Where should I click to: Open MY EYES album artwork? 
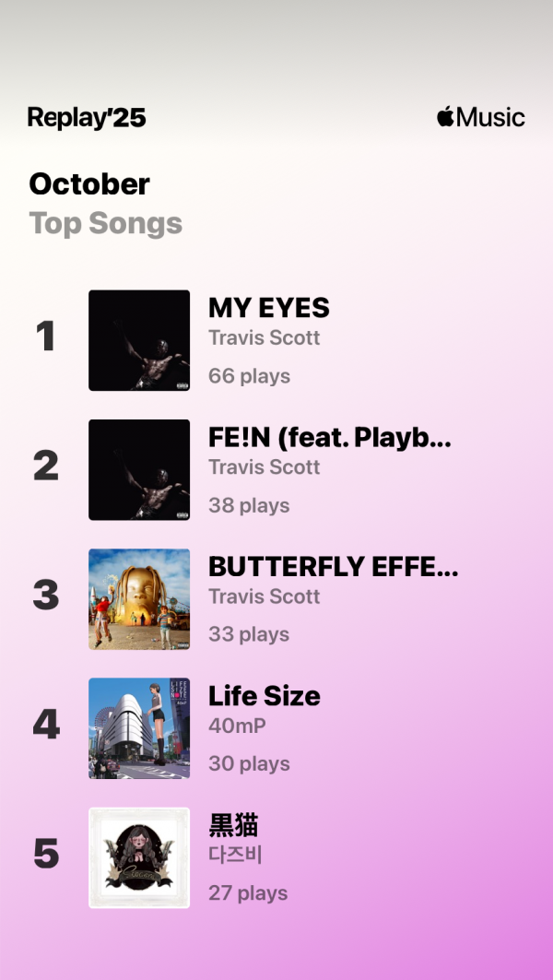pyautogui.click(x=139, y=340)
